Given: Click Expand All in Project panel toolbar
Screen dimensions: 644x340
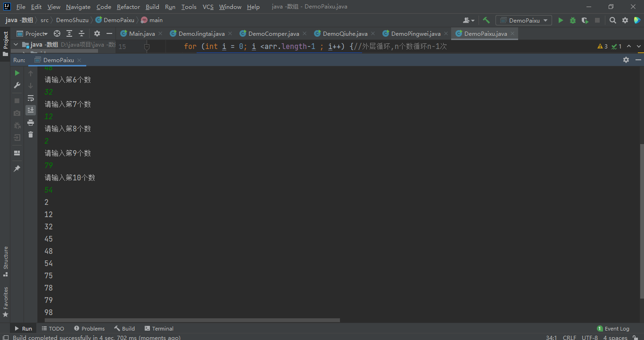Looking at the screenshot, I should (69, 33).
